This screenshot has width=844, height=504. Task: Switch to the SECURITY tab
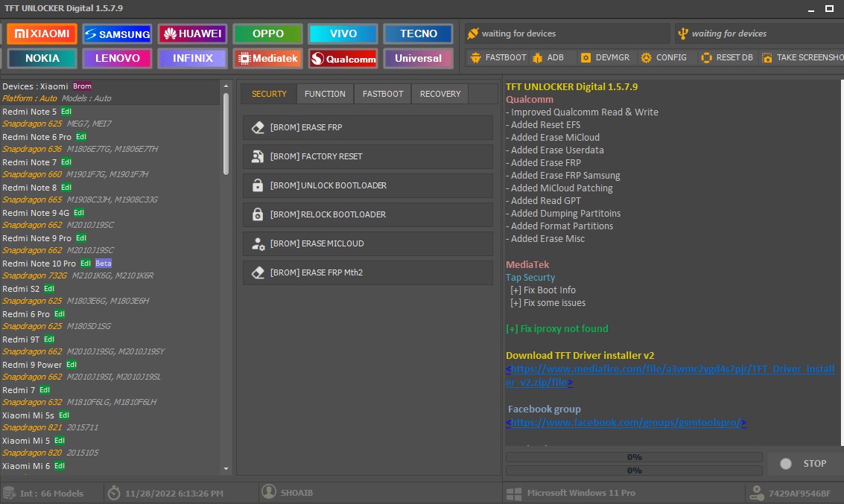click(x=269, y=94)
